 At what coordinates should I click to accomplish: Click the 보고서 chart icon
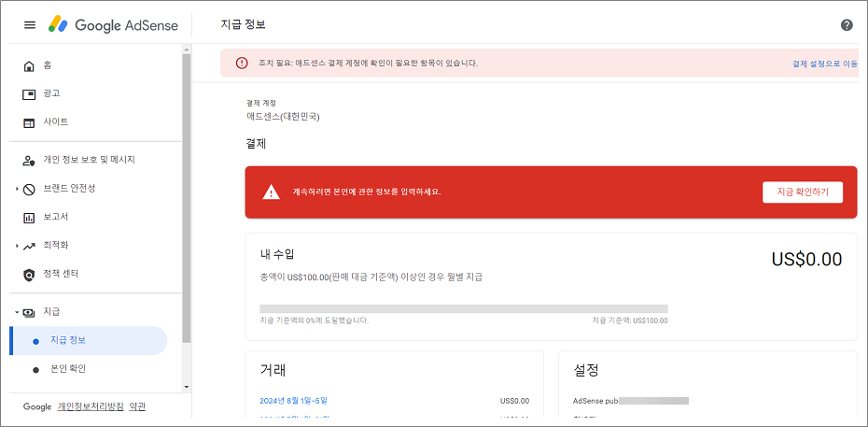(x=29, y=218)
